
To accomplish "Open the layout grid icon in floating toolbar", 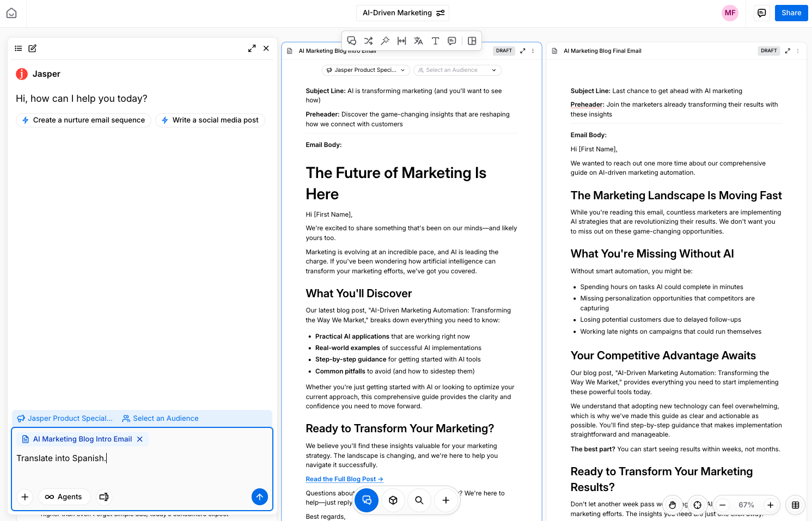I will pyautogui.click(x=472, y=41).
